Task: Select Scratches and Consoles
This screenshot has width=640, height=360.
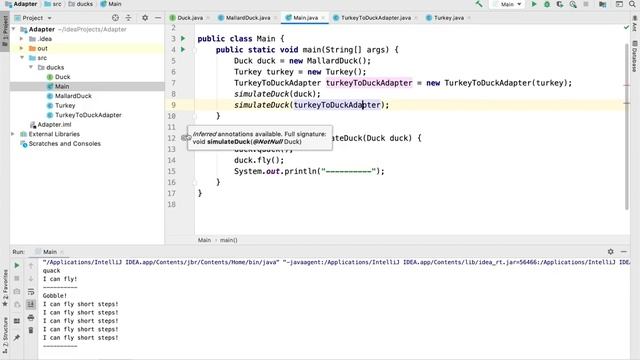Action: click(64, 144)
